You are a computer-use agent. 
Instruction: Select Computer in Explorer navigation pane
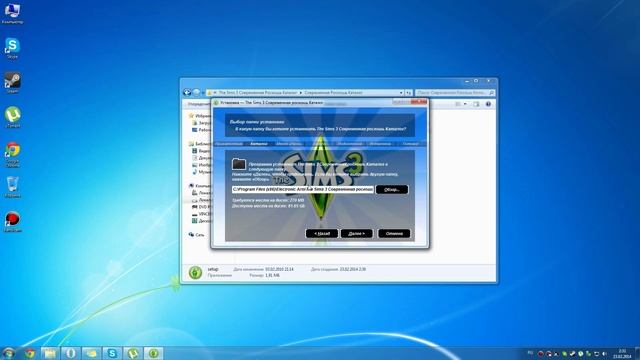pyautogui.click(x=199, y=186)
